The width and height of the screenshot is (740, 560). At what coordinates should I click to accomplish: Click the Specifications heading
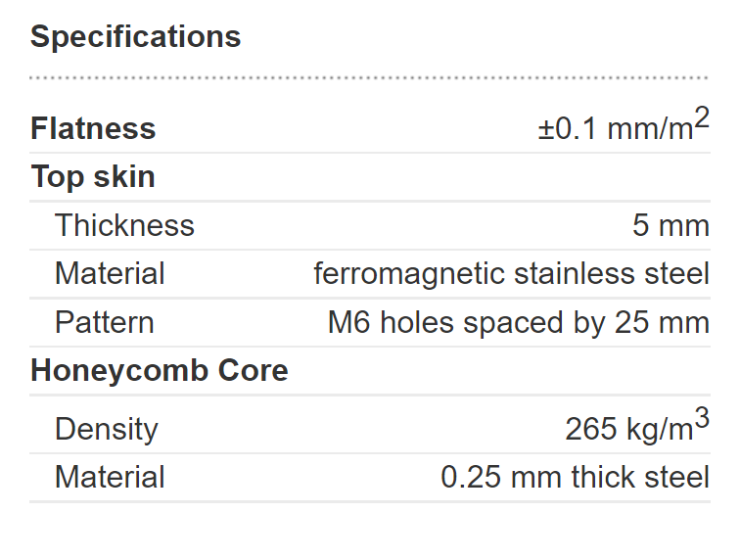(135, 37)
